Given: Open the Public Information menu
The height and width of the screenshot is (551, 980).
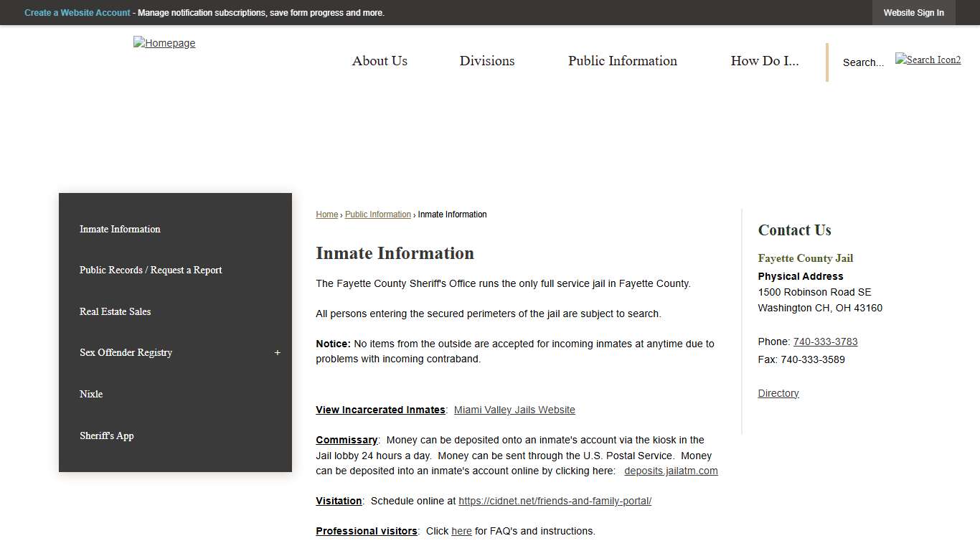Looking at the screenshot, I should (622, 61).
